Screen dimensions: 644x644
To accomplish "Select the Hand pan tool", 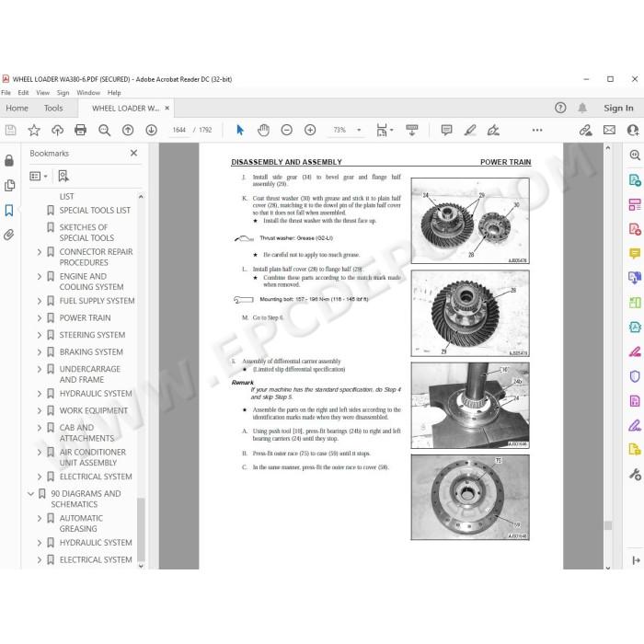I will 263,131.
